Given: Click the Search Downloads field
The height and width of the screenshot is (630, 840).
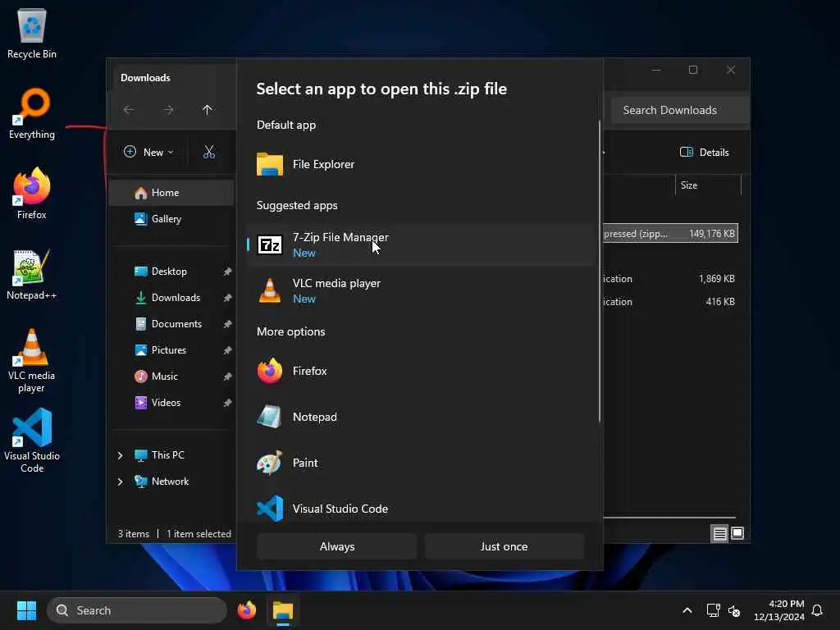Looking at the screenshot, I should (680, 110).
